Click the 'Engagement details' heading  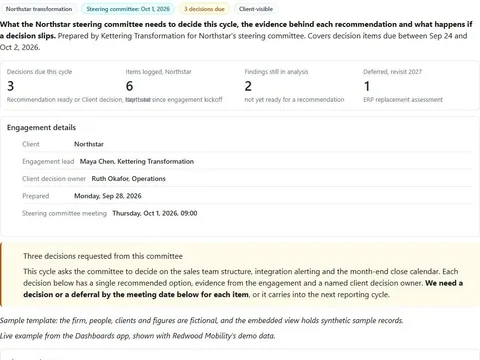[x=41, y=128]
